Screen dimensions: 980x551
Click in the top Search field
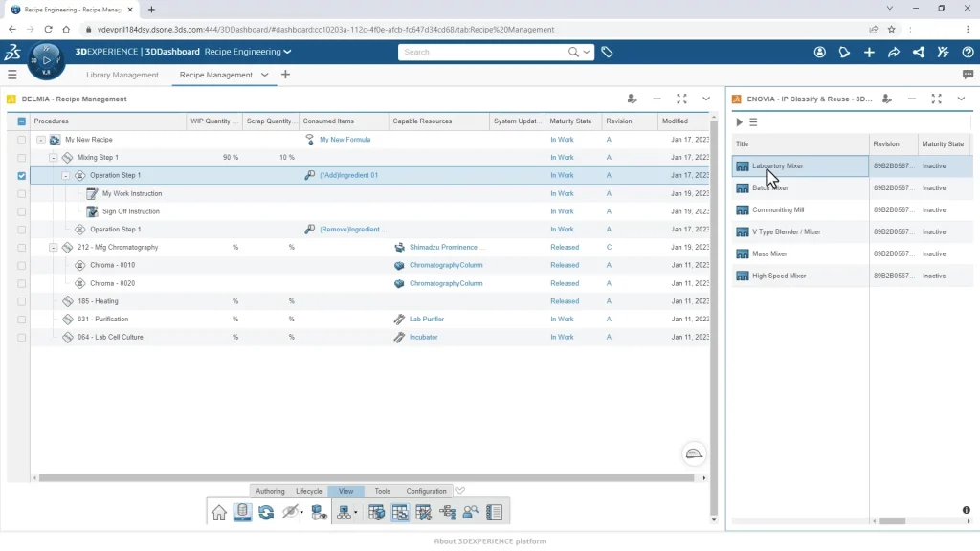[483, 52]
